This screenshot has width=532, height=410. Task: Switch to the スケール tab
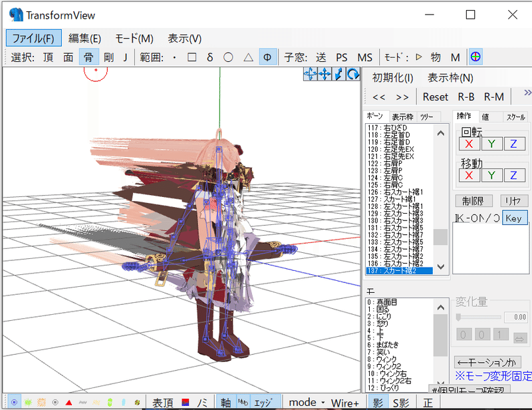click(516, 117)
